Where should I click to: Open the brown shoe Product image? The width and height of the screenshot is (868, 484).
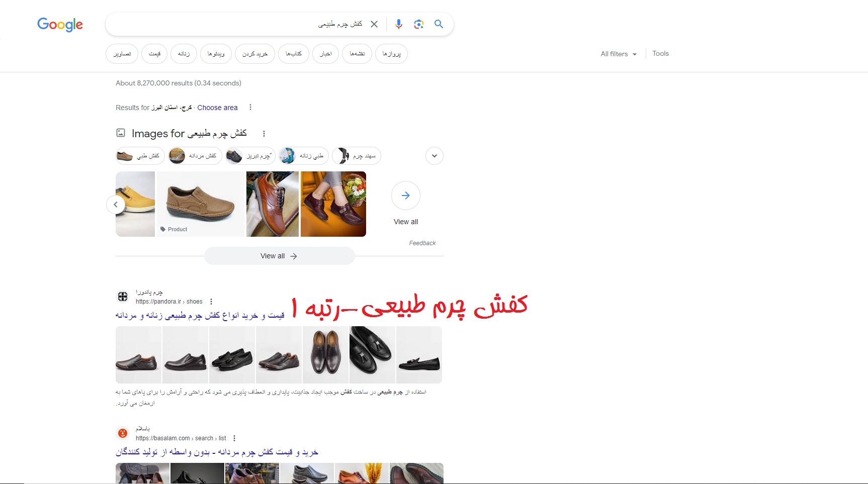pos(201,204)
